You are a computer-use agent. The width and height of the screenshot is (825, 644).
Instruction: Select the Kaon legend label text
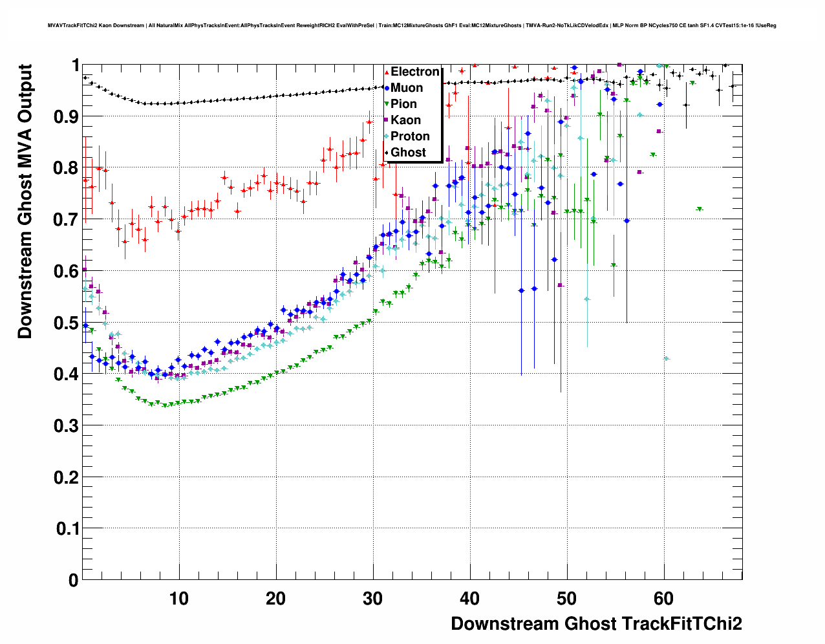pos(405,120)
